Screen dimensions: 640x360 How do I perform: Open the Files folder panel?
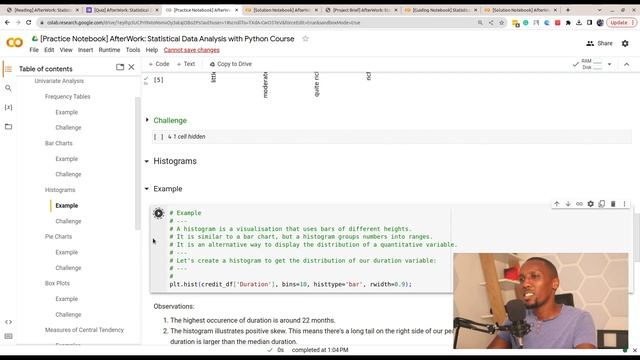[x=8, y=127]
